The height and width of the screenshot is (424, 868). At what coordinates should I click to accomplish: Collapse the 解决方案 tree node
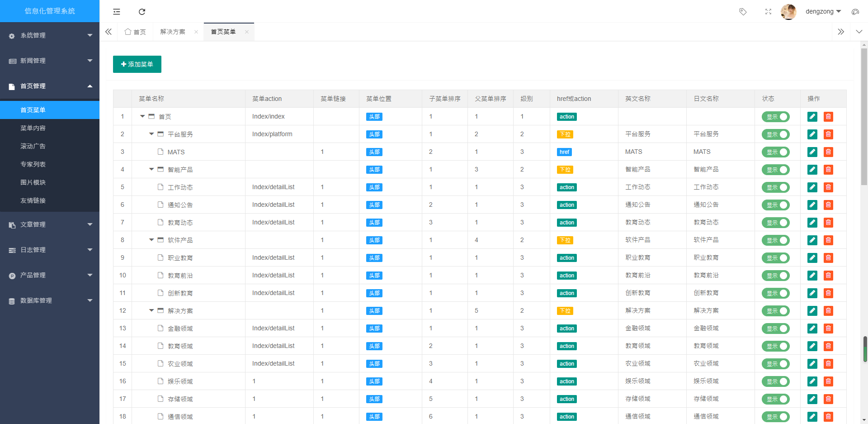[151, 310]
